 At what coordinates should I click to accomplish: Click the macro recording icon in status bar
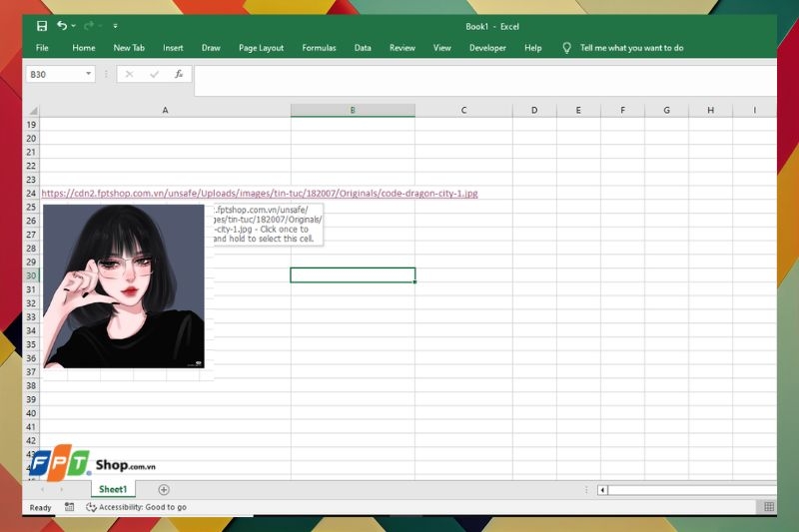tap(69, 507)
